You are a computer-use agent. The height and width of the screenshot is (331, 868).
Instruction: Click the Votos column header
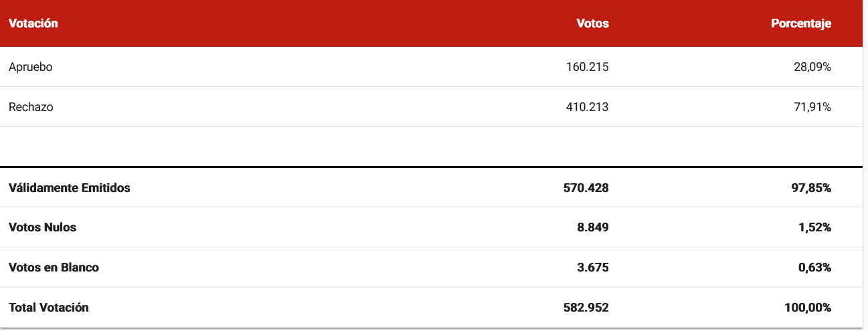[592, 23]
